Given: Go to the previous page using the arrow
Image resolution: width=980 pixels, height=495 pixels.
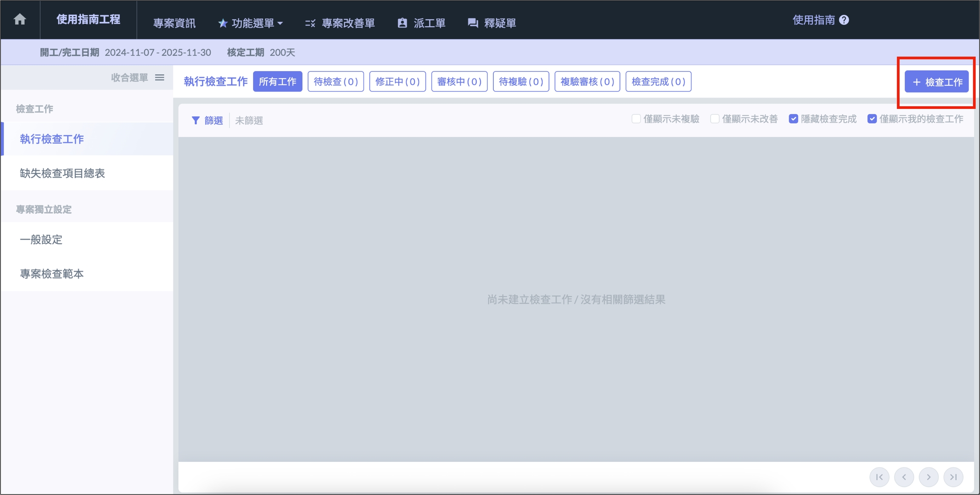Looking at the screenshot, I should (904, 477).
